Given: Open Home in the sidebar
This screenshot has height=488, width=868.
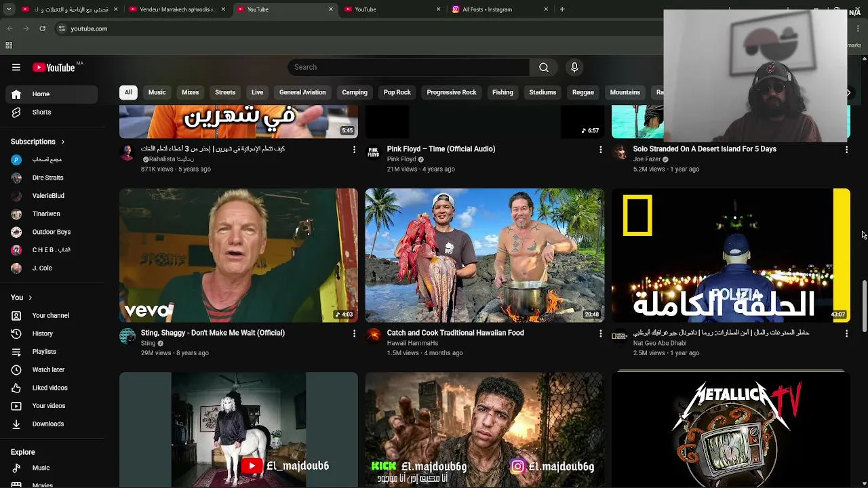Looking at the screenshot, I should coord(52,94).
